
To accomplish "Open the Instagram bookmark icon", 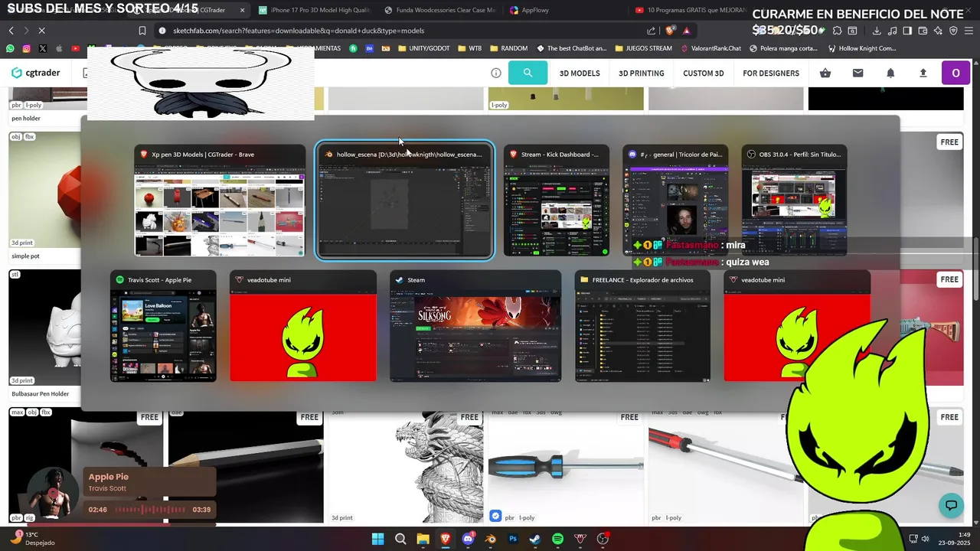I will pyautogui.click(x=26, y=48).
